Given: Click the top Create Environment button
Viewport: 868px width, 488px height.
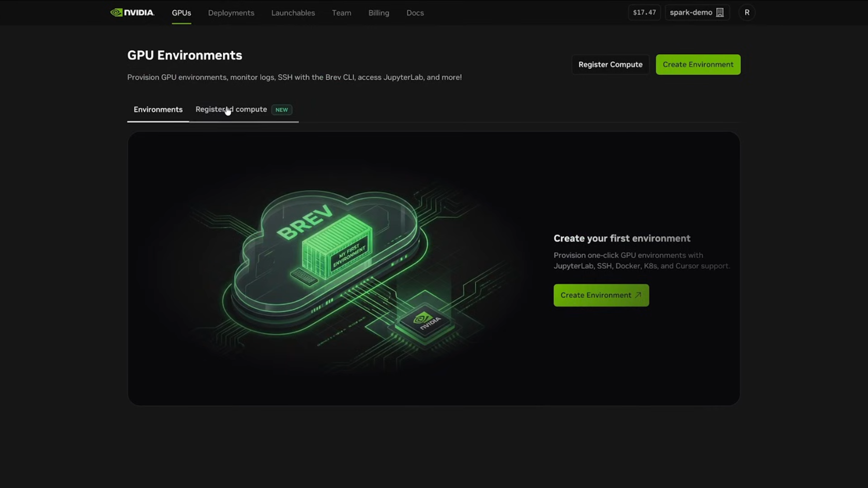Looking at the screenshot, I should (x=698, y=65).
